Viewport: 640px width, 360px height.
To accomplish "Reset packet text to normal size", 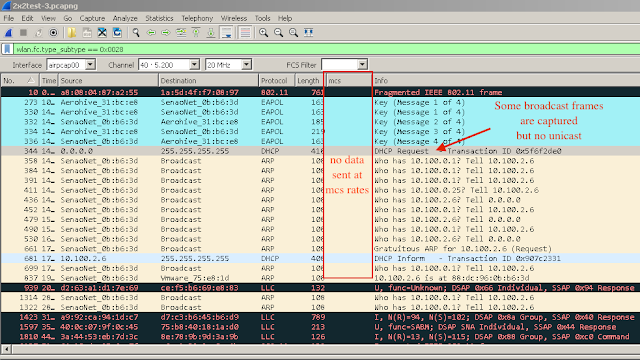I will click(293, 33).
